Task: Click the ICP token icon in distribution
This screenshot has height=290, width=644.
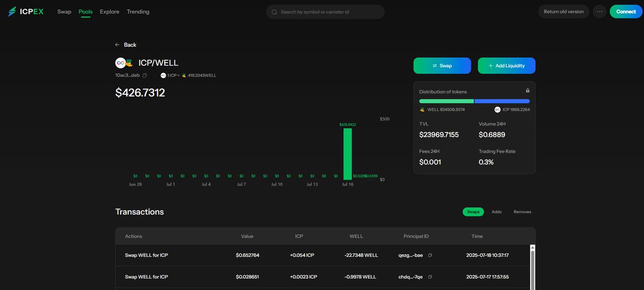Action: pyautogui.click(x=497, y=109)
